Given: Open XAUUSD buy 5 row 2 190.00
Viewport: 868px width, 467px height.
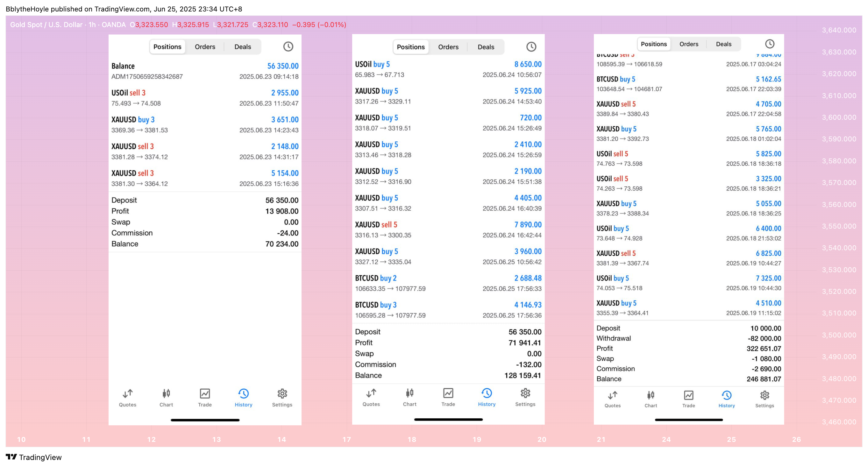Looking at the screenshot, I should [x=448, y=176].
